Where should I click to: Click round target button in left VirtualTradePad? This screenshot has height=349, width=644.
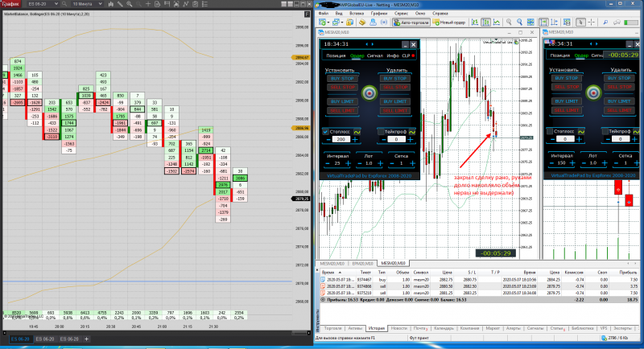369,93
